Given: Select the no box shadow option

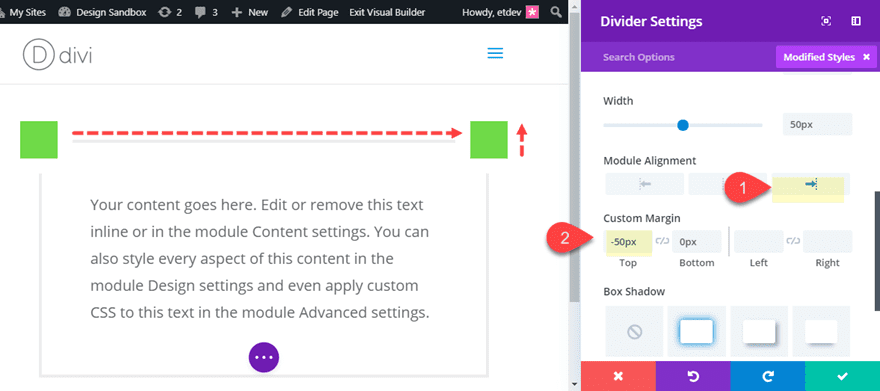Looking at the screenshot, I should pyautogui.click(x=634, y=332).
